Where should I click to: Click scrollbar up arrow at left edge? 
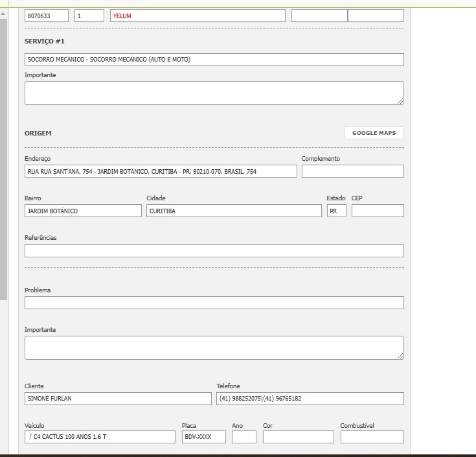tap(3, 13)
